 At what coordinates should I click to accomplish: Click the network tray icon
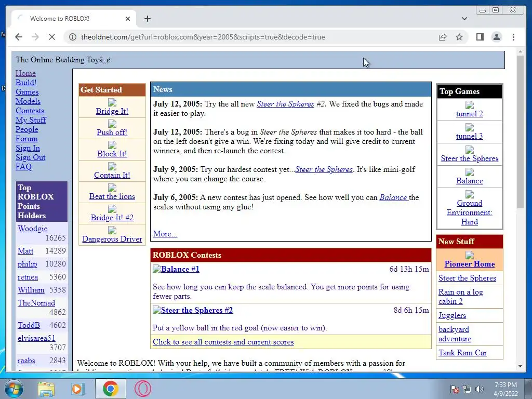467,389
